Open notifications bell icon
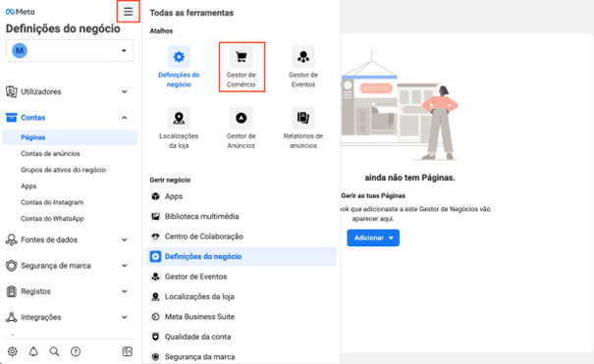The image size is (594, 364). (33, 351)
